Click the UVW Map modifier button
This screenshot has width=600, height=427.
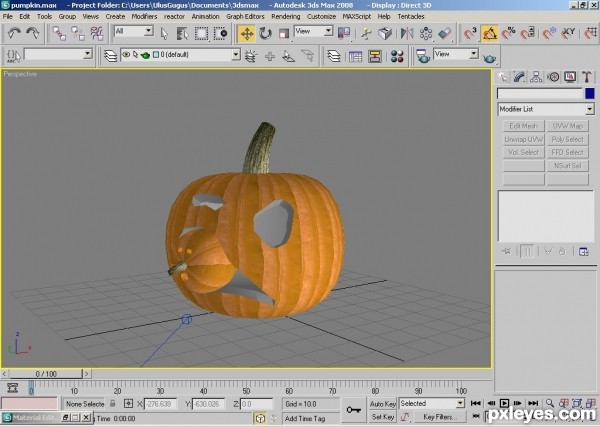tap(567, 126)
